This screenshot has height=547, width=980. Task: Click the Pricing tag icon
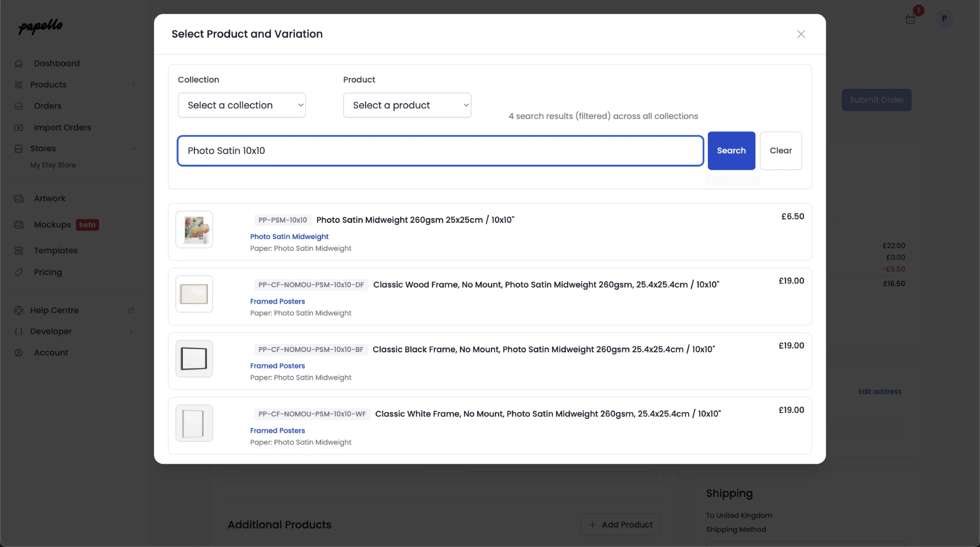coord(19,272)
